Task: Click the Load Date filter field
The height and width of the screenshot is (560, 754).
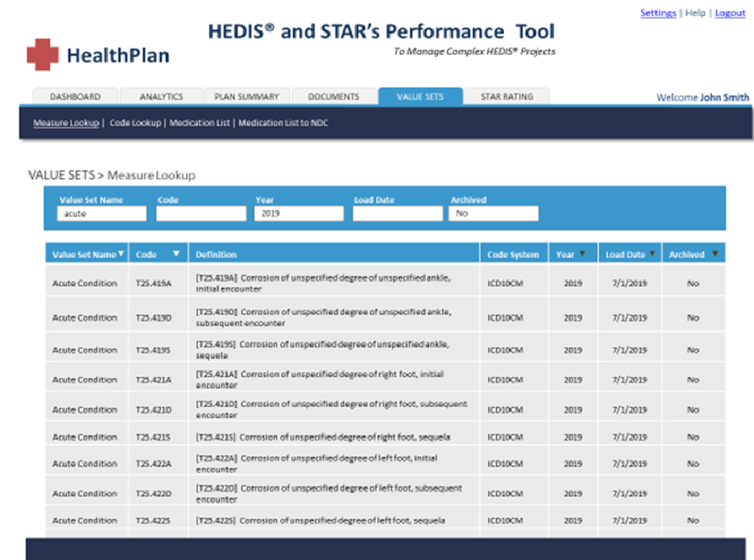Action: (397, 214)
